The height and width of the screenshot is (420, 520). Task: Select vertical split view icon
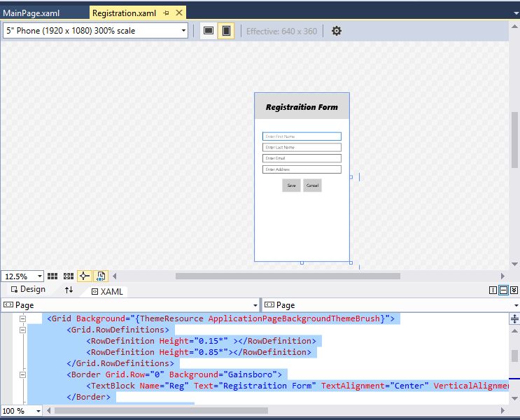tap(493, 290)
